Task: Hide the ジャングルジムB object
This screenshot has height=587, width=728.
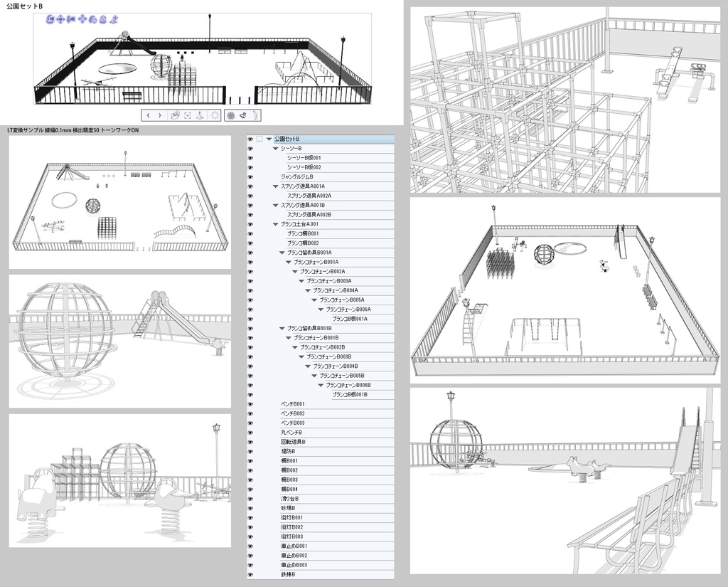Action: tap(251, 177)
